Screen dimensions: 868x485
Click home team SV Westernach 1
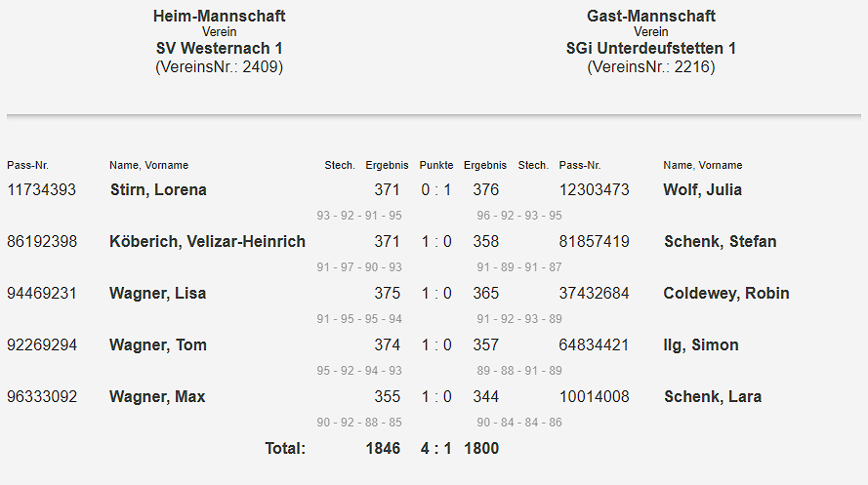220,49
